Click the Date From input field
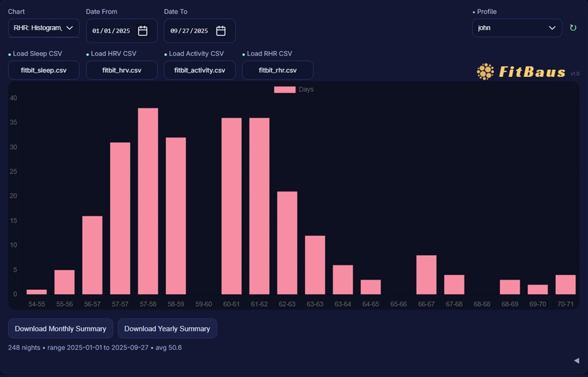Screen dimensions: 588x377 (112, 31)
